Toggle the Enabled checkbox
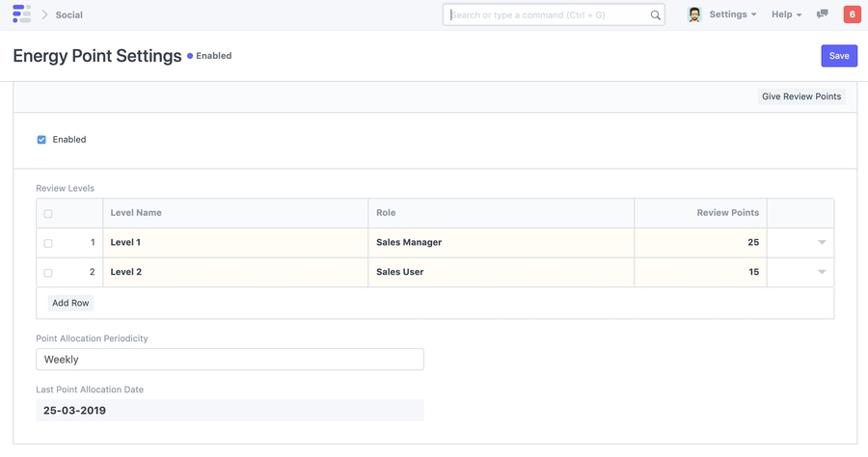 click(x=41, y=140)
